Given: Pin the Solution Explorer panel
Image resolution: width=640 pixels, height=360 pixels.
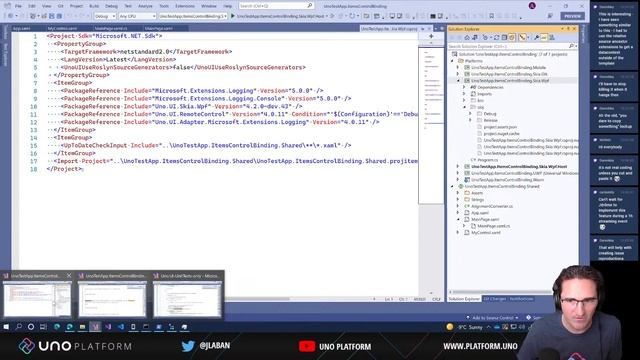Looking at the screenshot, I should 568,29.
